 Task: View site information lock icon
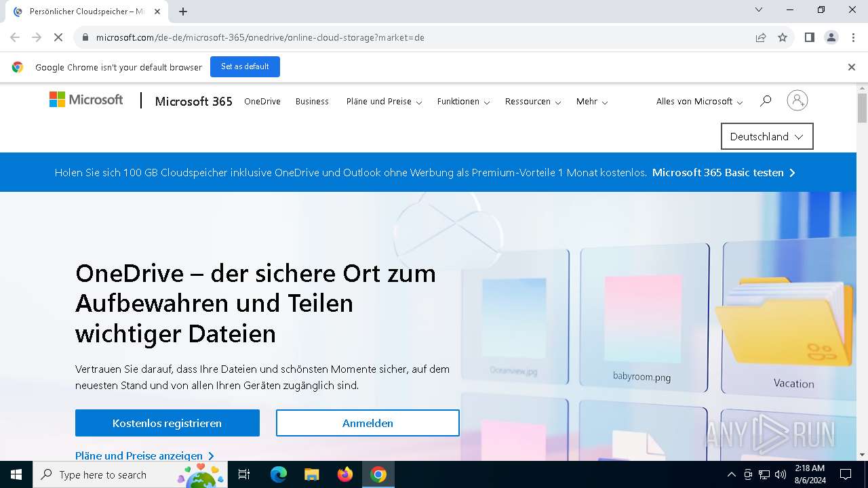coord(85,37)
